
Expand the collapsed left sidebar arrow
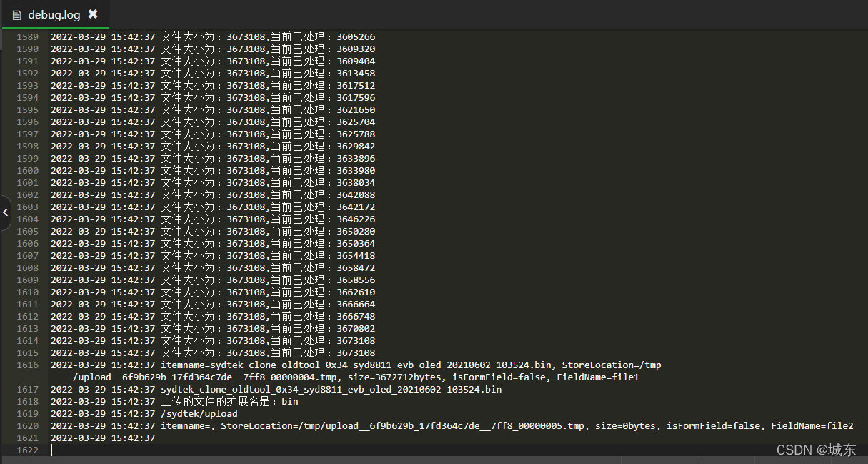tap(5, 212)
